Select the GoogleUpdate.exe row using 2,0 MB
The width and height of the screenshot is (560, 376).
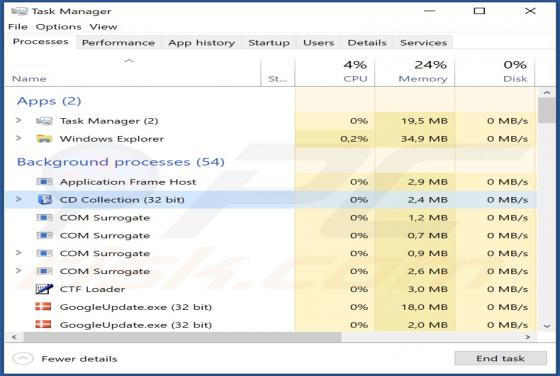(270, 325)
